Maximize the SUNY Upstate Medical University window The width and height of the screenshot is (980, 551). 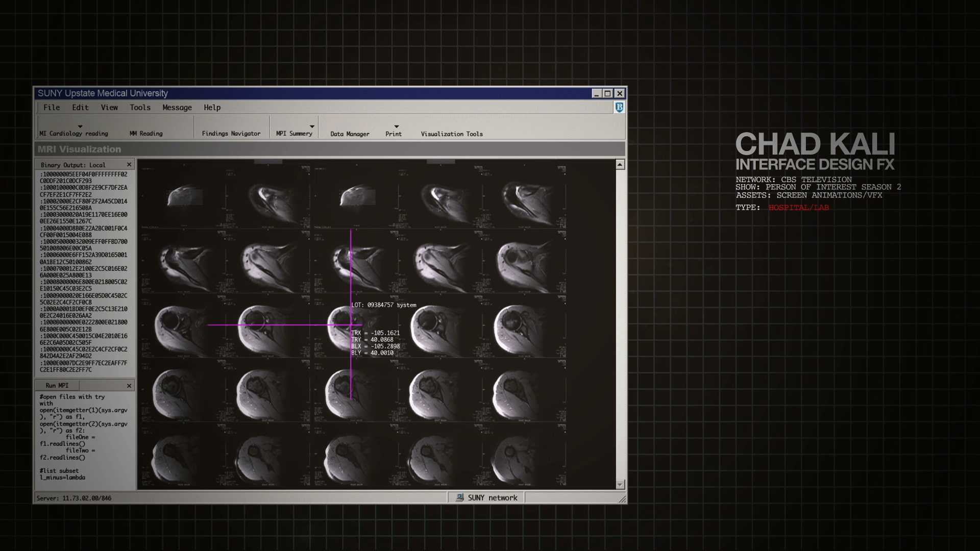pos(607,93)
